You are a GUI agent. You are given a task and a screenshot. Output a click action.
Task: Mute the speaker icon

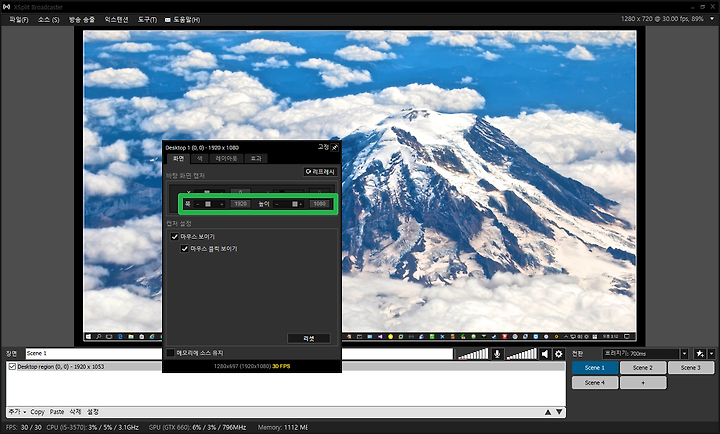(x=545, y=354)
